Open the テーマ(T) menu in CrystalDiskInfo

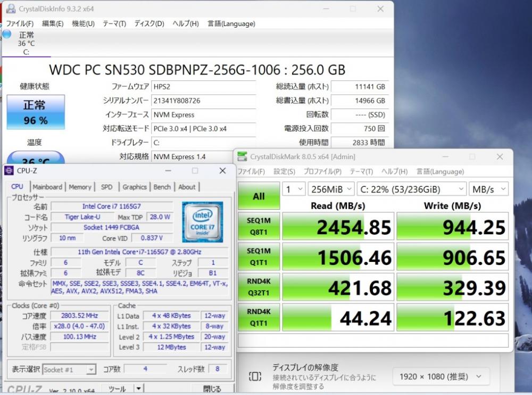(114, 24)
